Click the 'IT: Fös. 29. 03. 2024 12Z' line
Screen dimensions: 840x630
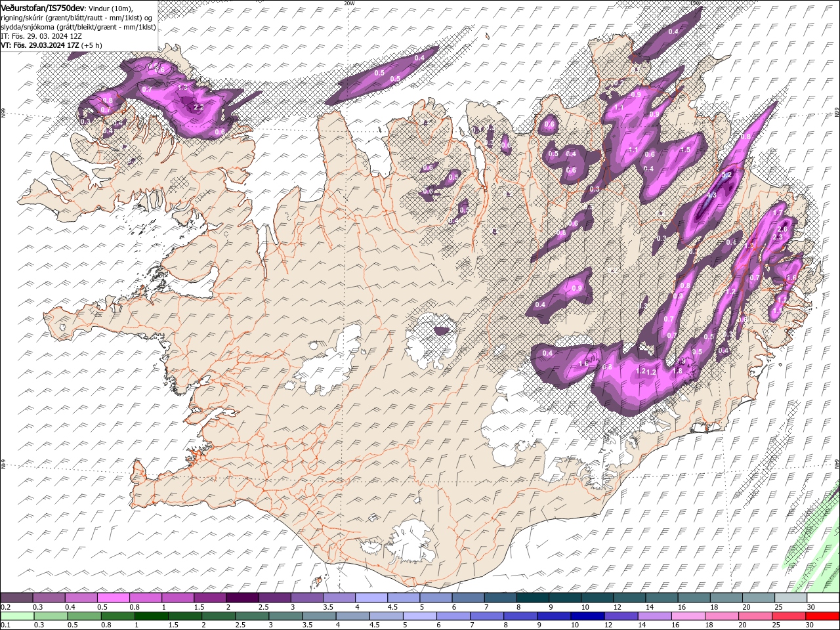coord(41,36)
